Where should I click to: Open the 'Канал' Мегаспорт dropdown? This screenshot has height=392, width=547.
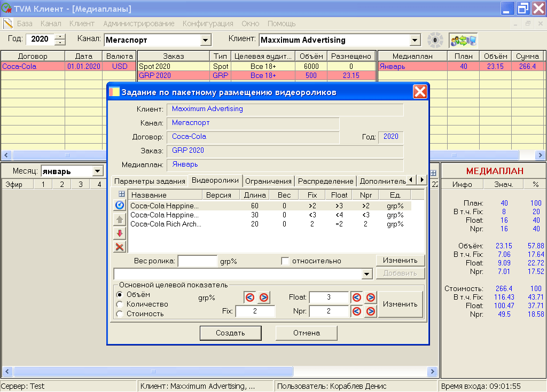206,40
